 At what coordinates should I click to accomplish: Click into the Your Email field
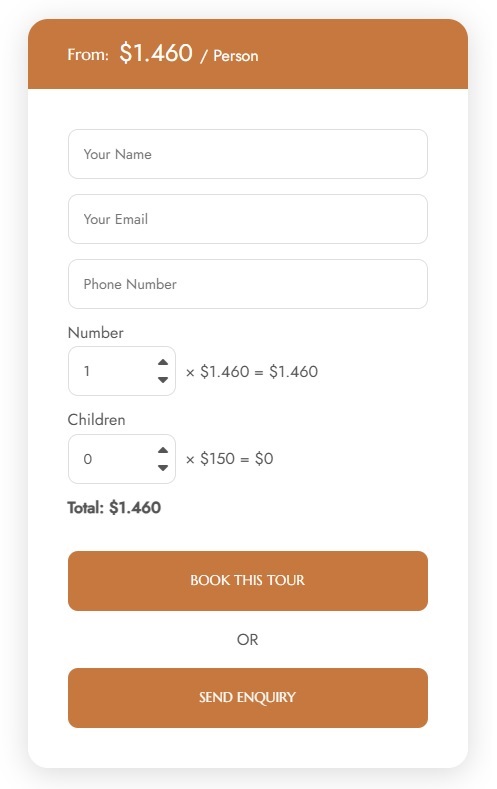click(x=248, y=219)
